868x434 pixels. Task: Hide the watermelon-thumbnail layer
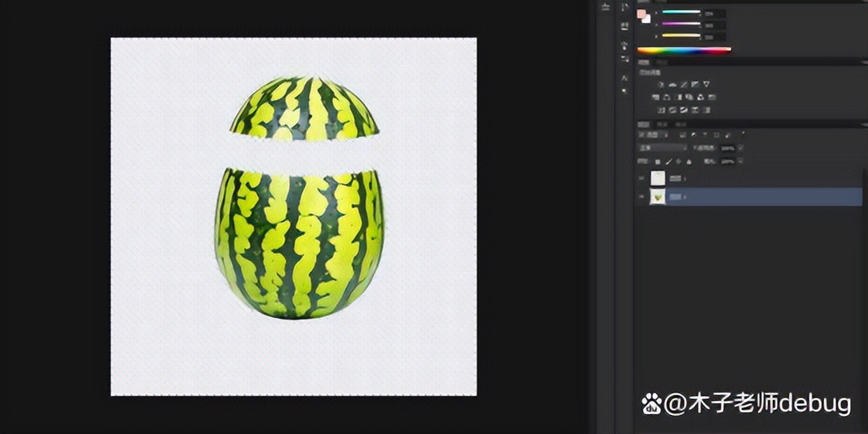click(x=642, y=197)
